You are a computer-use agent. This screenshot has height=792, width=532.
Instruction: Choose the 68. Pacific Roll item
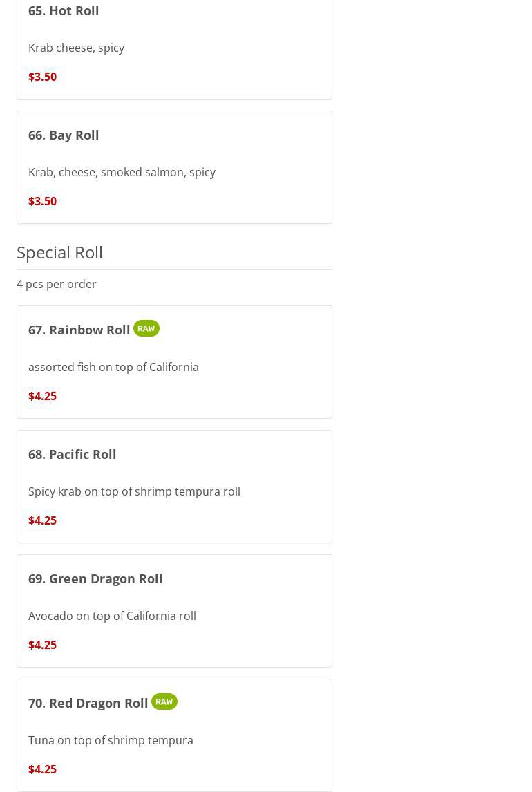pos(174,487)
